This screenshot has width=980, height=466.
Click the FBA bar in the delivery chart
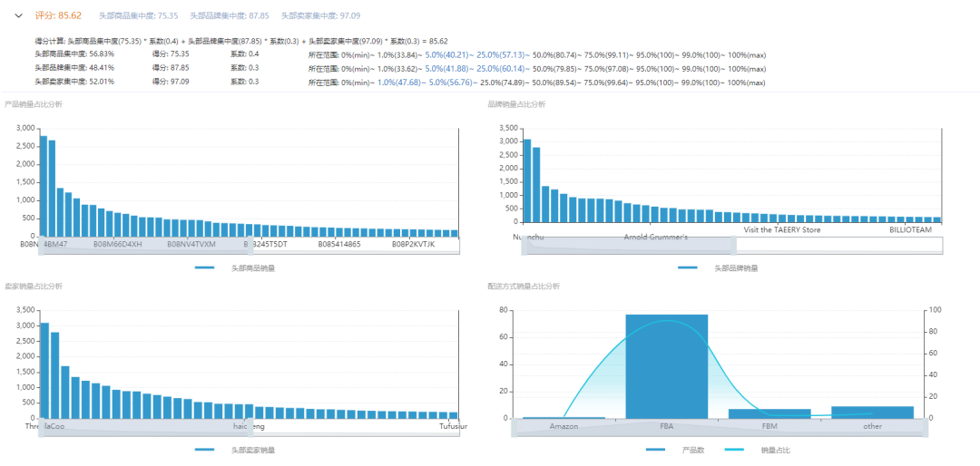pyautogui.click(x=667, y=366)
